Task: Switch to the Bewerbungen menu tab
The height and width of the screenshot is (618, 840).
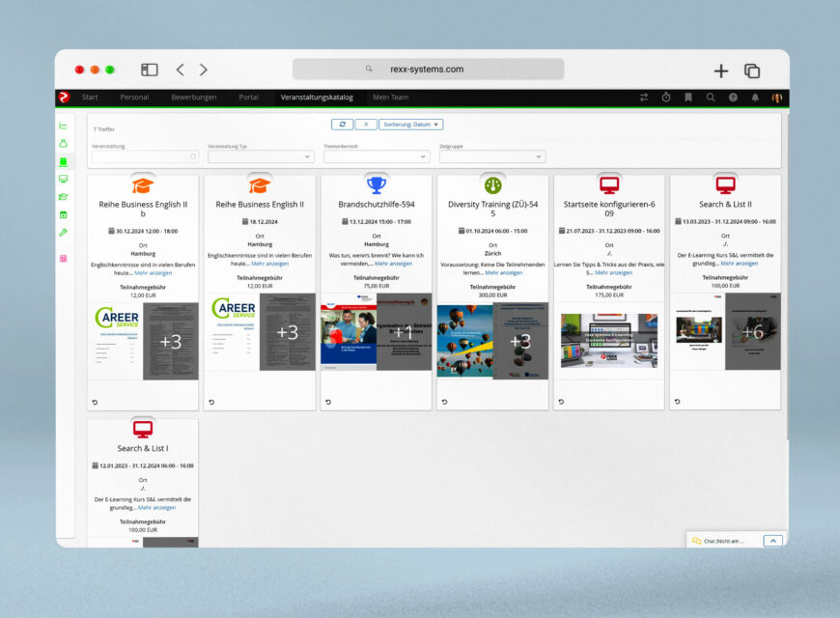Action: pos(193,98)
